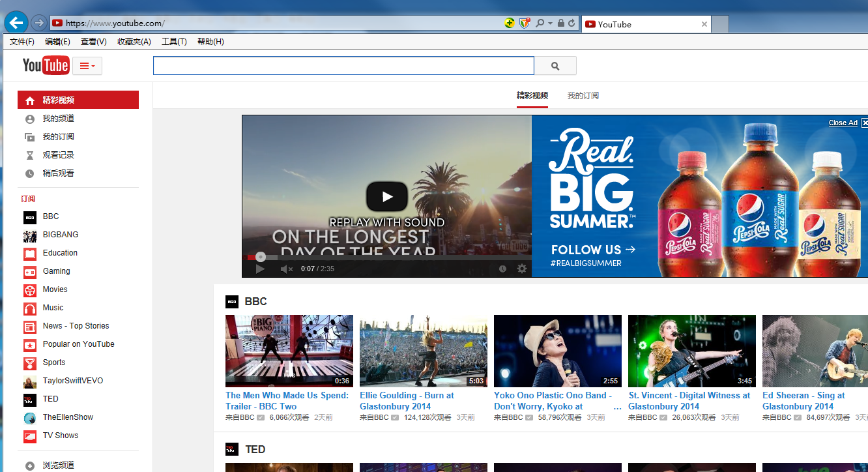Click the 浏览频道 plus icon
868x472 pixels.
tap(30, 465)
